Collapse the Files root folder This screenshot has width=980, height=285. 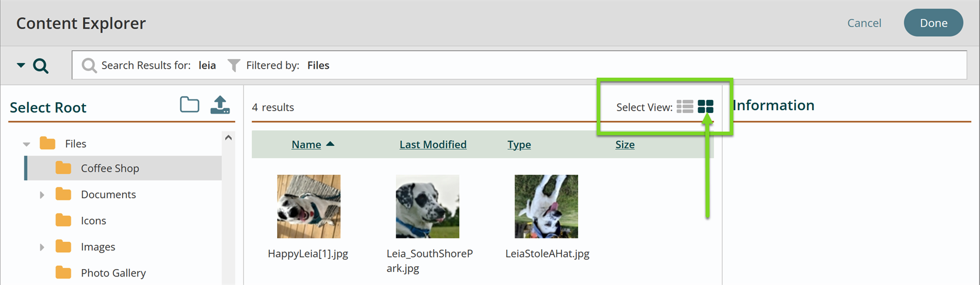[27, 144]
